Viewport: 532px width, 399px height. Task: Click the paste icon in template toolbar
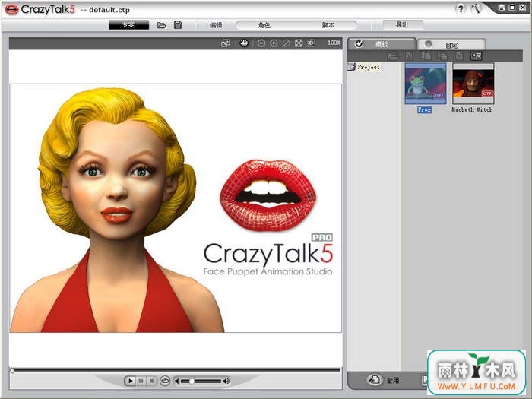pos(442,56)
